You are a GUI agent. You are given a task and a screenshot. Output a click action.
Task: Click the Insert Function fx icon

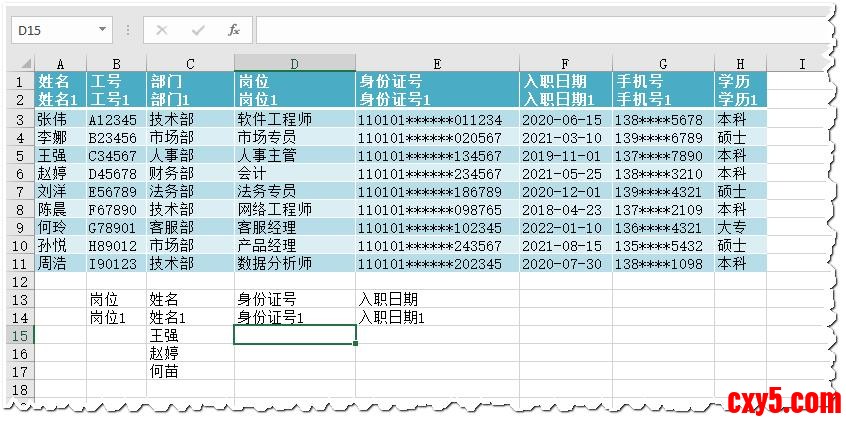click(233, 31)
